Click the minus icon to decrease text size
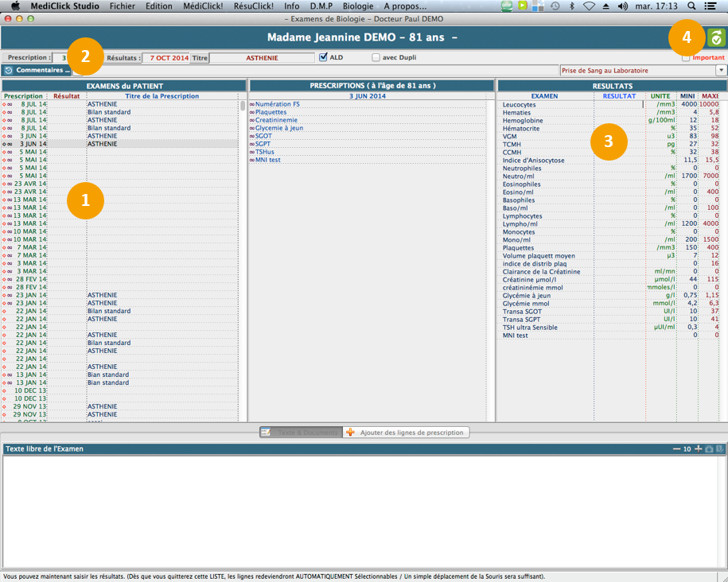Image resolution: width=728 pixels, height=582 pixels. 676,449
